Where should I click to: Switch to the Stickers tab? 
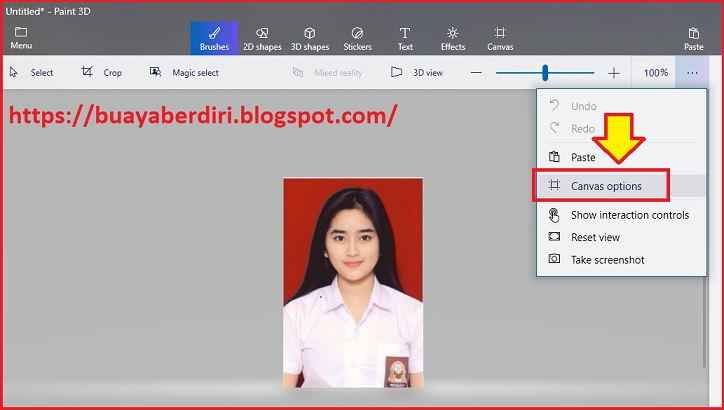tap(357, 38)
